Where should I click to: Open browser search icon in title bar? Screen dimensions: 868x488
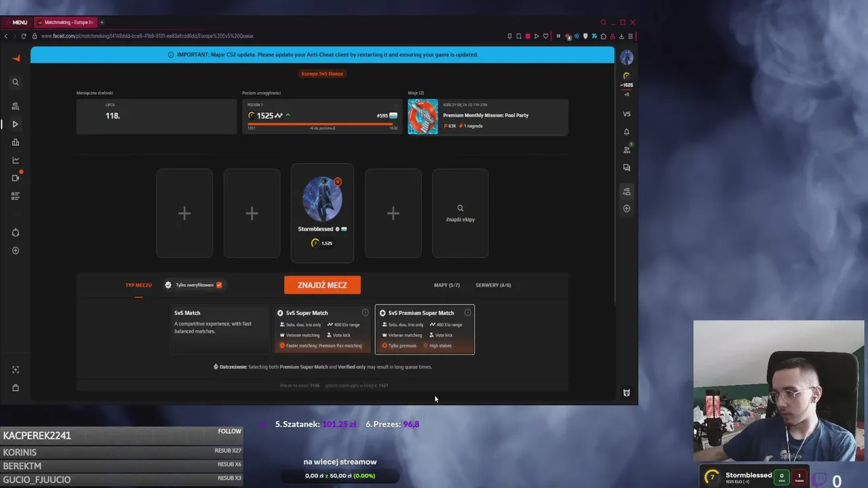coord(603,22)
